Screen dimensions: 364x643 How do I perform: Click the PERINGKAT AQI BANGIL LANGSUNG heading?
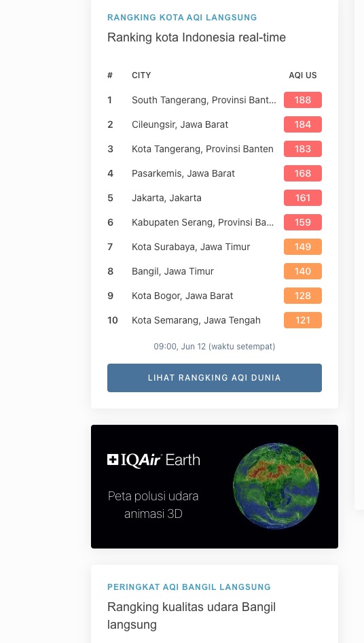189,587
